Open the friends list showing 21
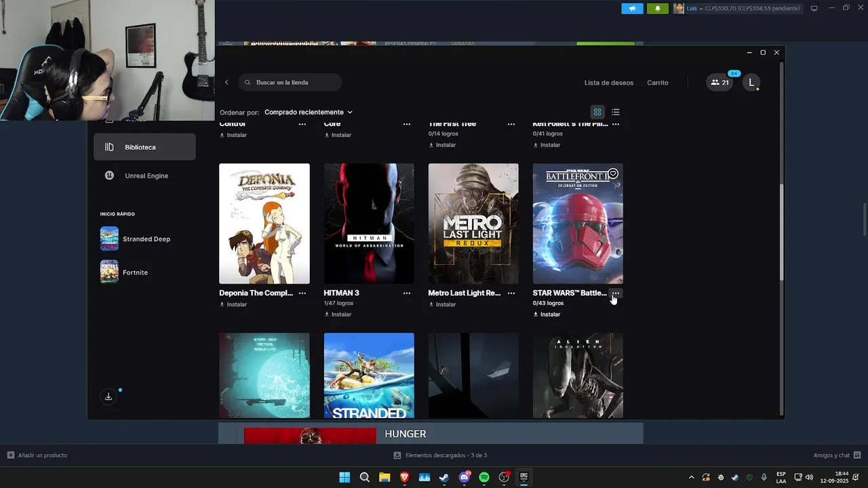The height and width of the screenshot is (488, 868). coord(719,83)
